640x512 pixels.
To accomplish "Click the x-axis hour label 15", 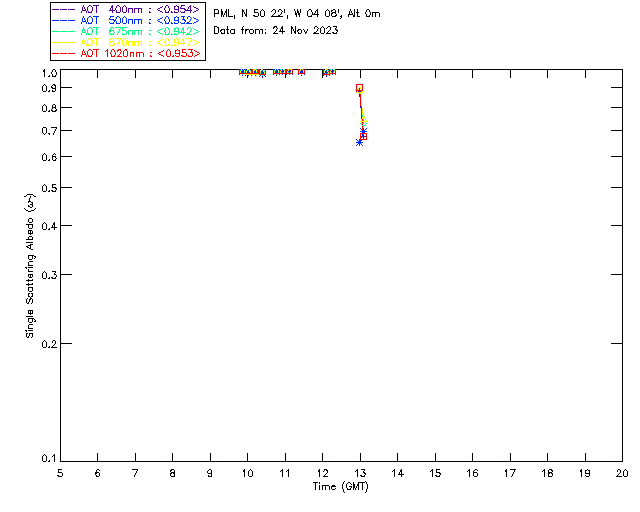I will point(435,474).
